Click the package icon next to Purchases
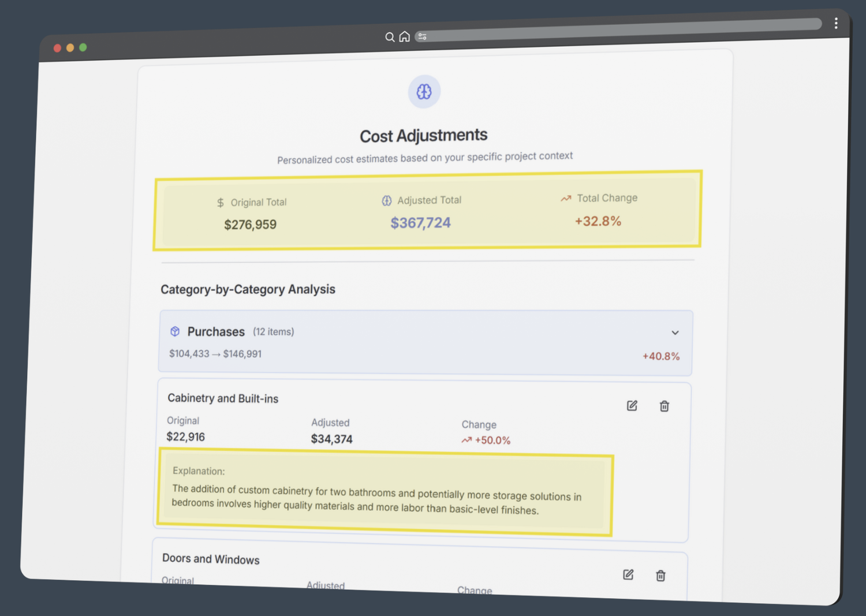Viewport: 866px width, 616px height. click(174, 331)
